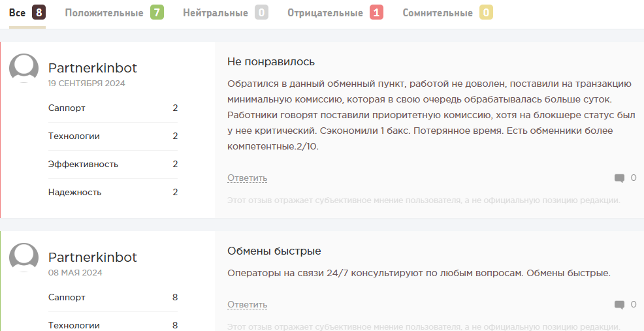This screenshot has height=331, width=644.
Task: Select the "Все" reviews tab
Action: [27, 13]
